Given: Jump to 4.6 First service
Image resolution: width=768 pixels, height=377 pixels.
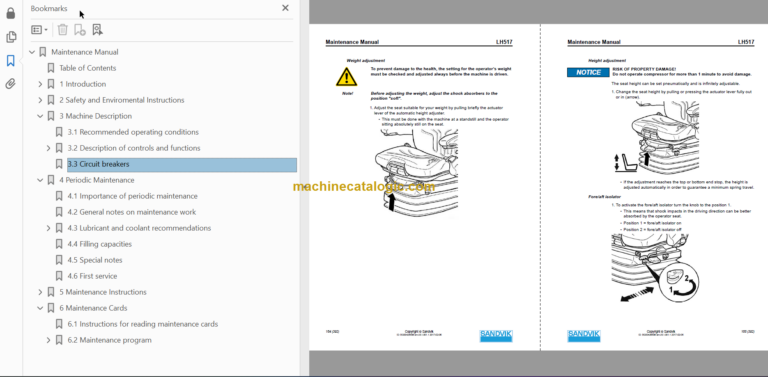Looking at the screenshot, I should pos(92,276).
